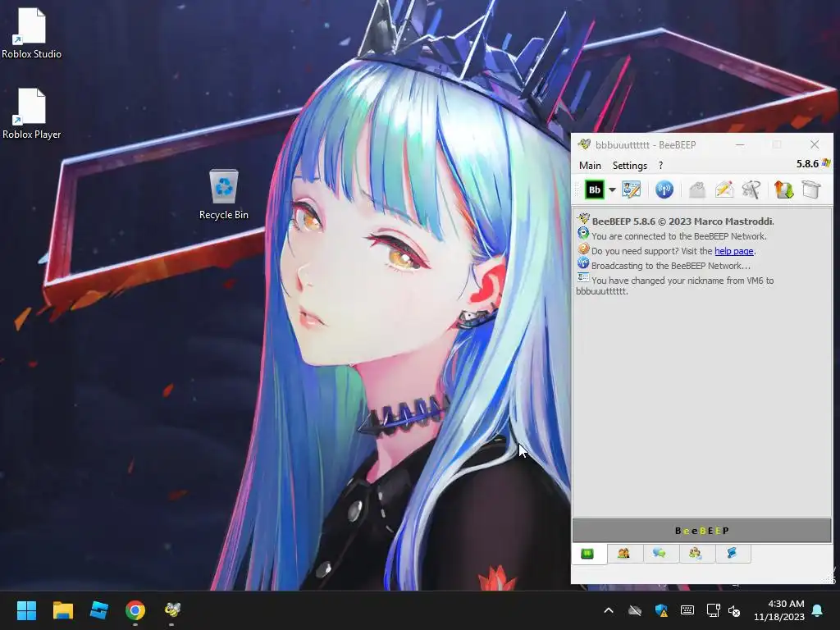840x630 pixels.
Task: Click text "You are connected to the BeeBEEP Network."
Action: point(678,236)
